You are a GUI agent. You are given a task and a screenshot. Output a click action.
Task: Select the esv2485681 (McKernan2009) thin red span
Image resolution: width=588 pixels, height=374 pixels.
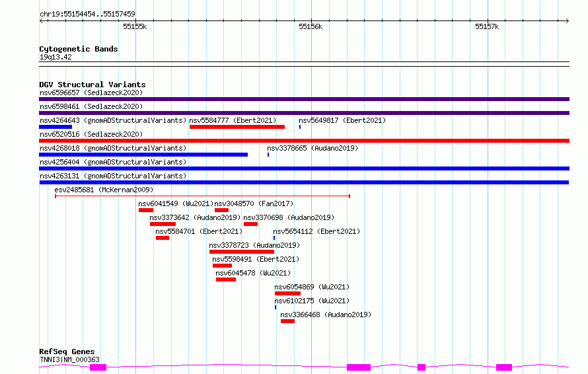tap(203, 196)
